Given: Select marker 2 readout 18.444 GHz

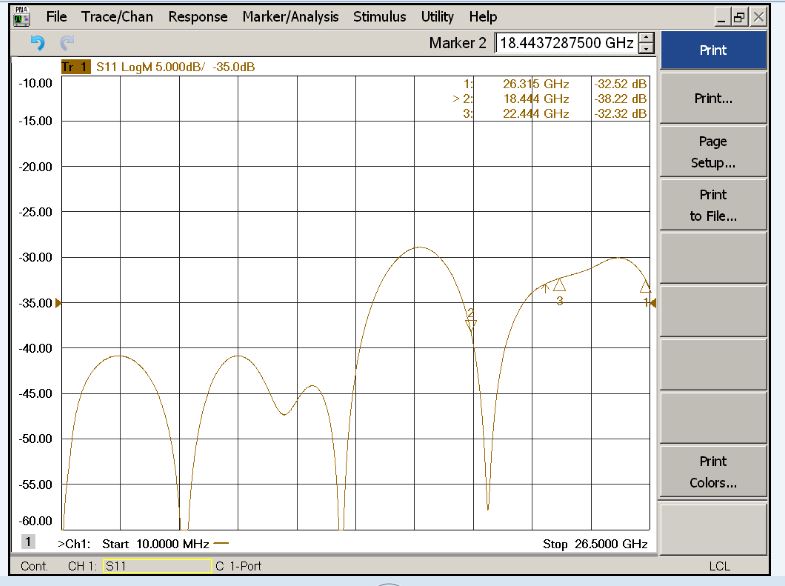Looking at the screenshot, I should 536,99.
